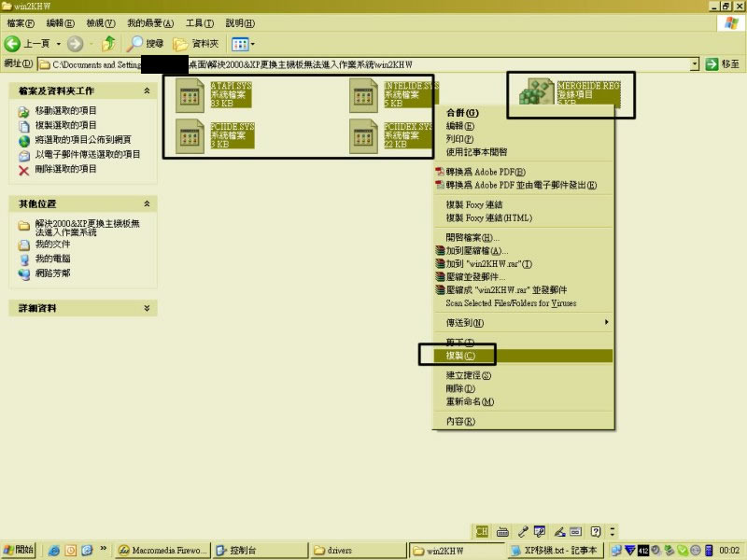747x560 pixels.
Task: Open the 工具(T) menu
Action: click(200, 22)
